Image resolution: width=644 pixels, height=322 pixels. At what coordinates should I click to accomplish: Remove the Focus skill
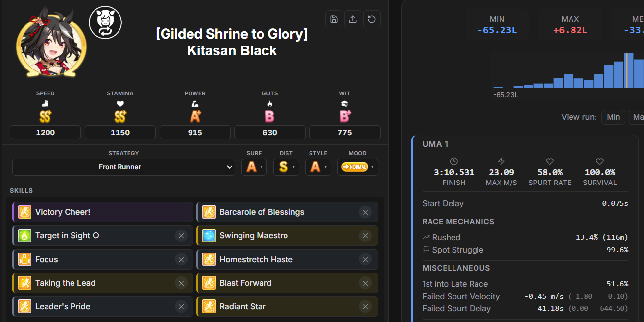[x=181, y=259]
